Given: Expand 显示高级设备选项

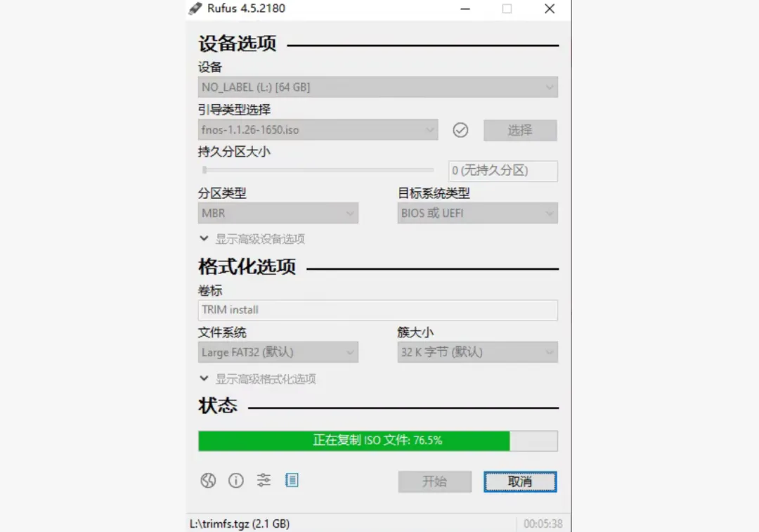Looking at the screenshot, I should tap(252, 239).
